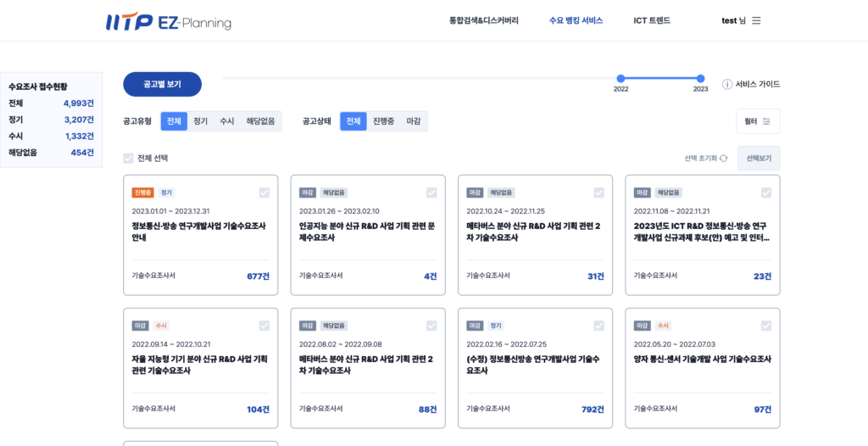Screen dimensions: 868x446
Task: Select 정기 under 공고유형 filter
Action: click(200, 121)
